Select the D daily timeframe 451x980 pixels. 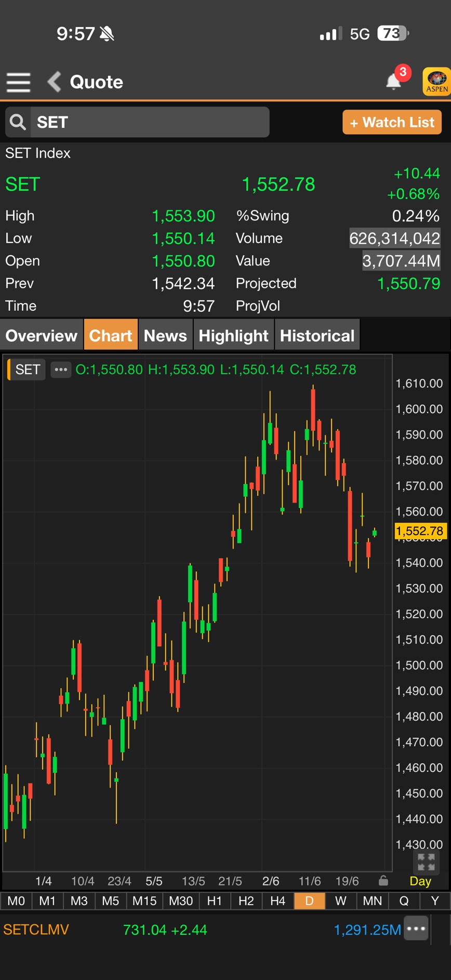pyautogui.click(x=309, y=900)
